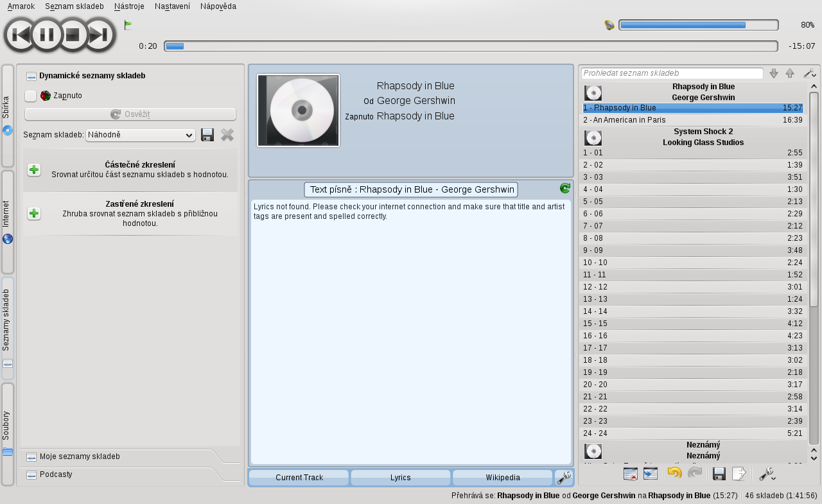Select playlist track 5 - 05
The width and height of the screenshot is (822, 504).
pyautogui.click(x=693, y=202)
